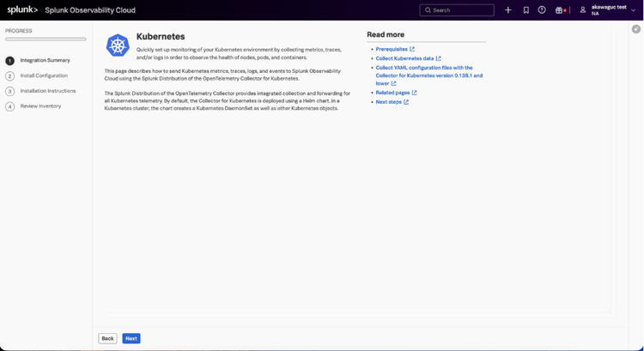Click the step 4 number circle
The width and height of the screenshot is (644, 351).
pos(9,106)
